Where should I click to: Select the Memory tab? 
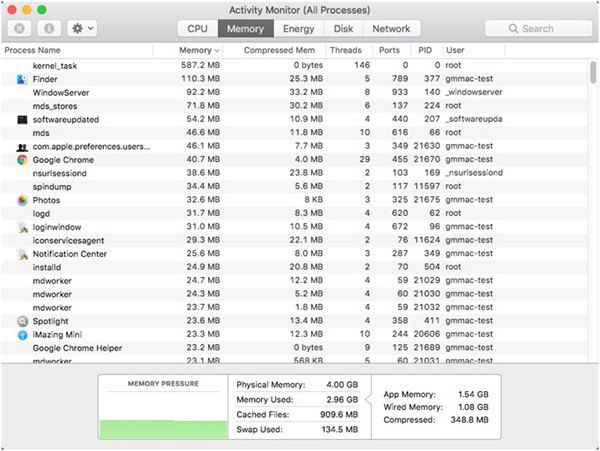[x=245, y=29]
